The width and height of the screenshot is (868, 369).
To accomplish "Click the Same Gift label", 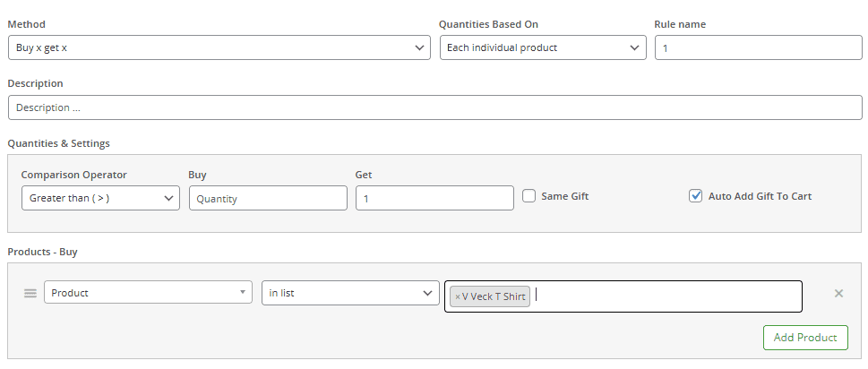I will (564, 196).
